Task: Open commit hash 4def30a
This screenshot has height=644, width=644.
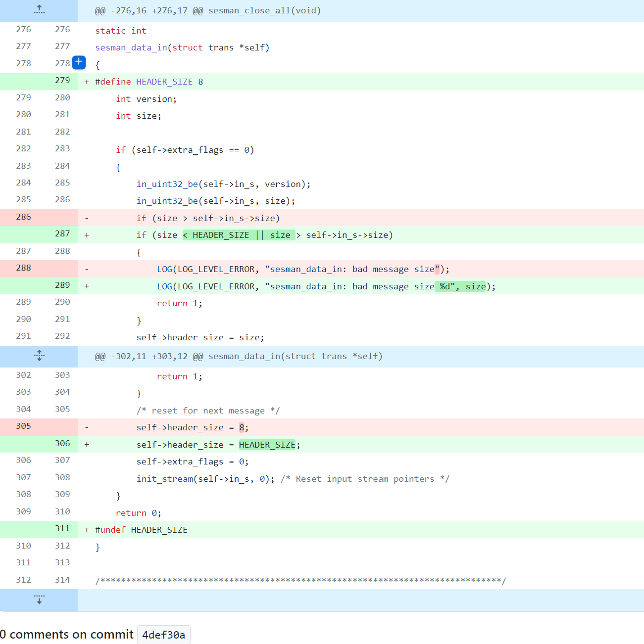Action: click(163, 635)
